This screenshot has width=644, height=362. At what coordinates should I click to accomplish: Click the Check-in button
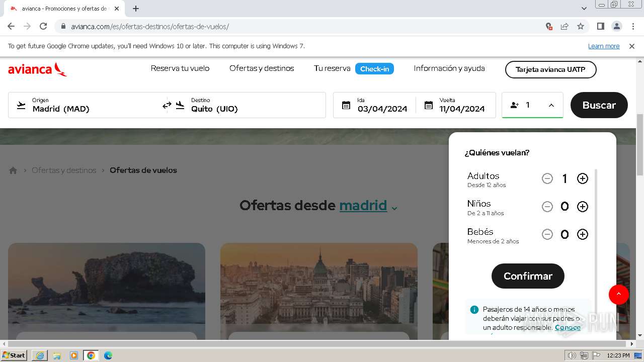pyautogui.click(x=374, y=69)
